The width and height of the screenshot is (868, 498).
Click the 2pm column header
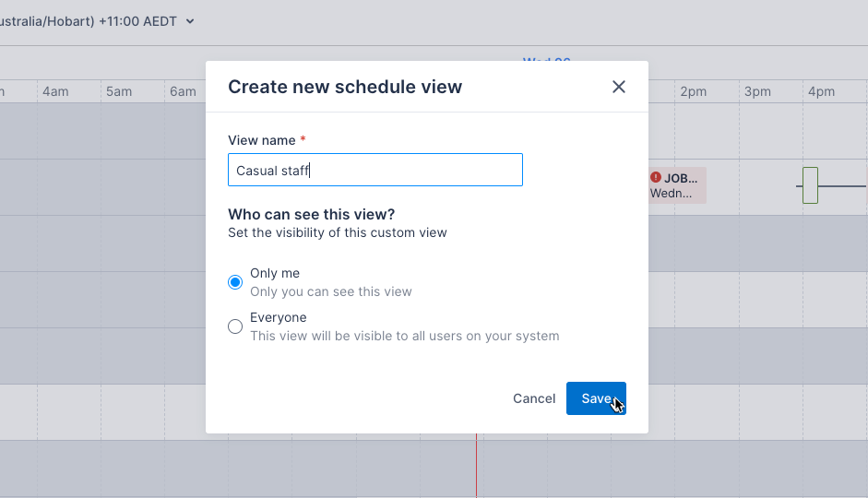(x=693, y=92)
